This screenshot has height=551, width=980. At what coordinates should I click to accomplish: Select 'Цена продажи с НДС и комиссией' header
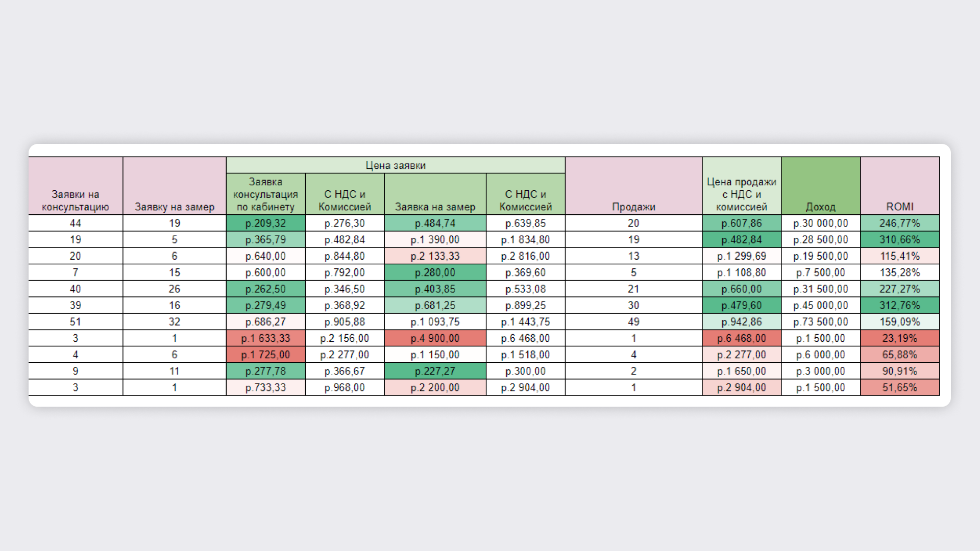coord(742,186)
